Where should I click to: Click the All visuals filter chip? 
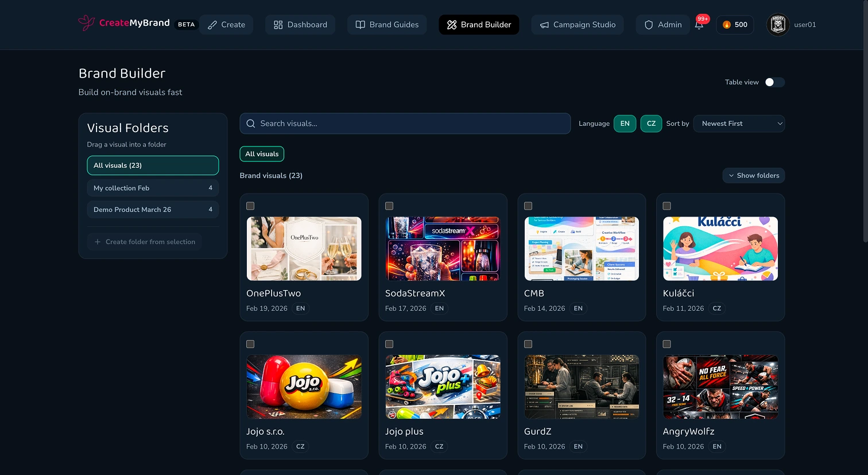[262, 154]
